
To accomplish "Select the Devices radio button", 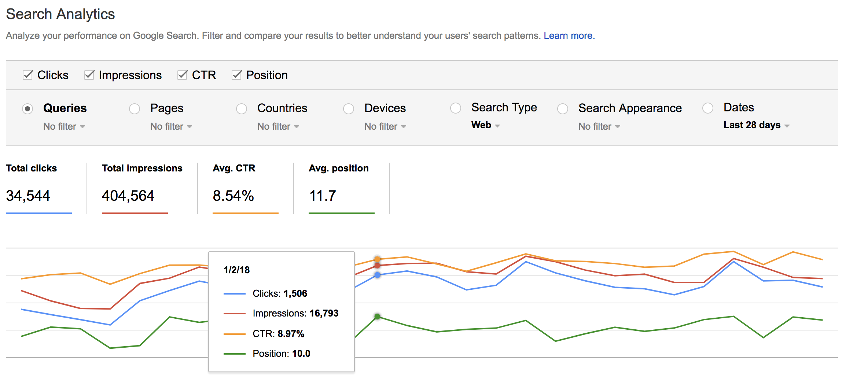I will pyautogui.click(x=349, y=109).
